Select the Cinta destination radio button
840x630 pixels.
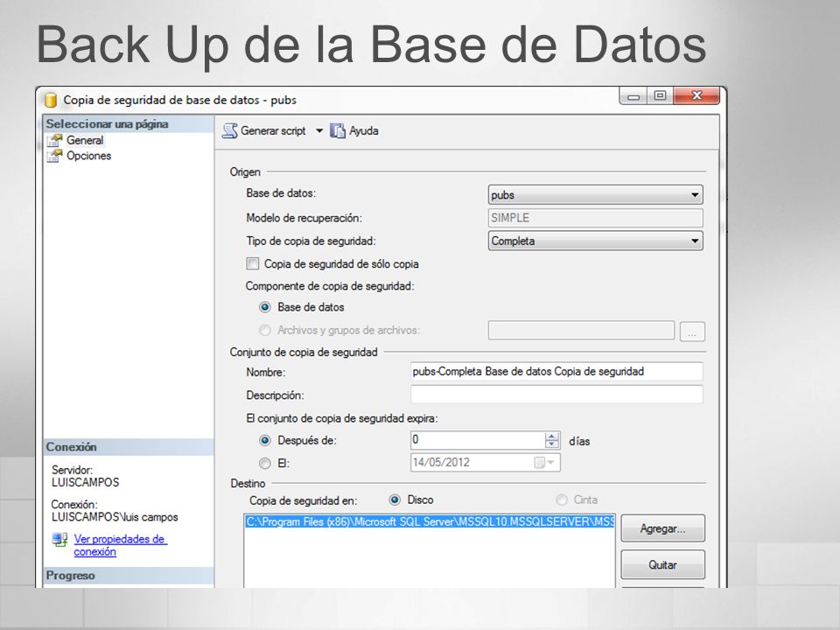click(562, 500)
